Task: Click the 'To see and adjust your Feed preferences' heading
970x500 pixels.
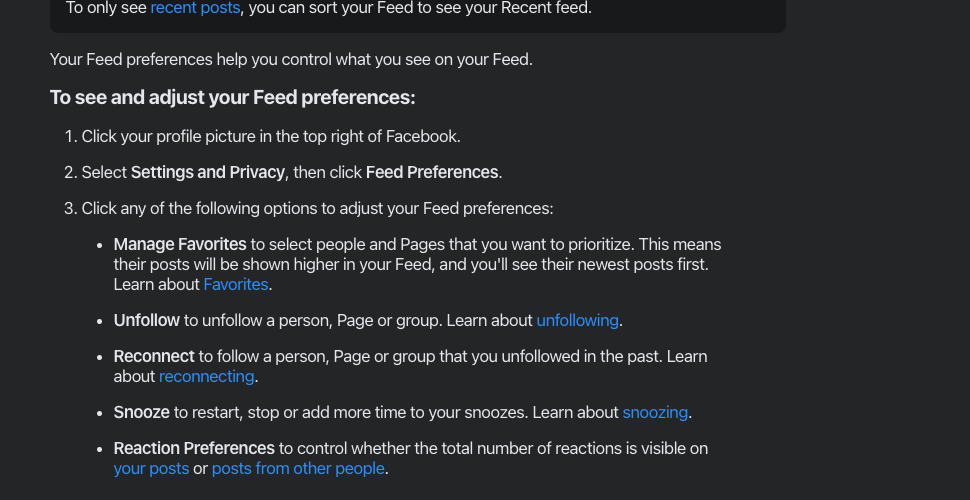Action: click(x=233, y=98)
